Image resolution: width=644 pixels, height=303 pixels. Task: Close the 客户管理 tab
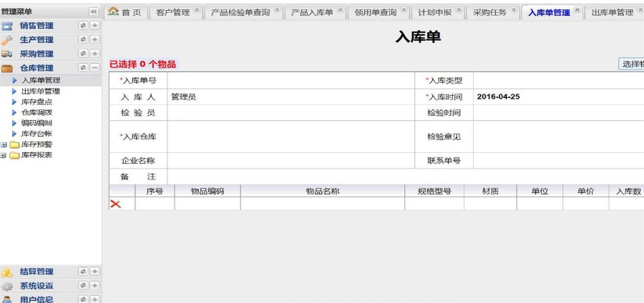click(x=197, y=10)
